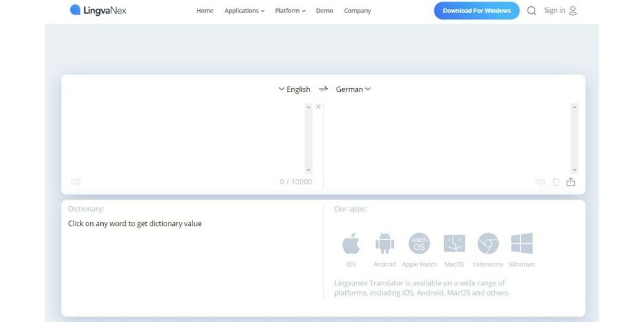
Task: Click the Sign in user icon
Action: pos(573,11)
